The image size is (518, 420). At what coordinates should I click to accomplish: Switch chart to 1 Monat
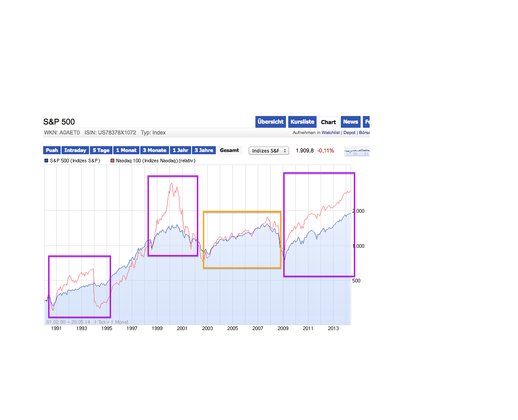126,150
